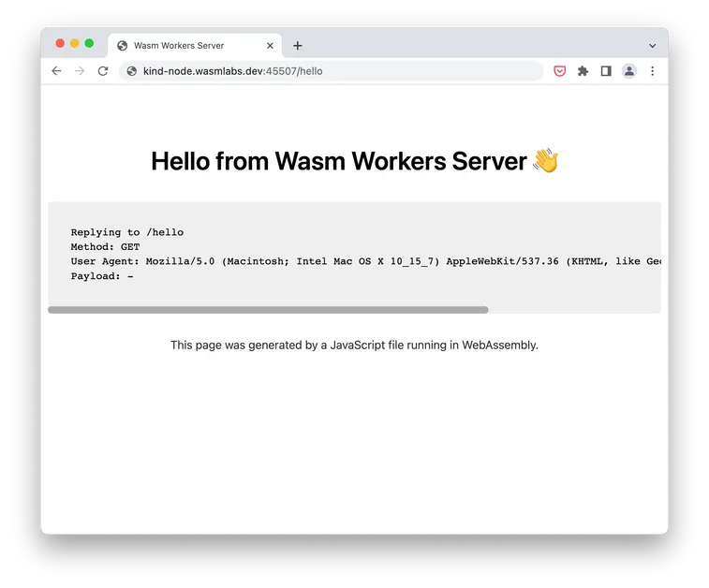709x588 pixels.
Task: Click the browser back arrow
Action: [56, 71]
